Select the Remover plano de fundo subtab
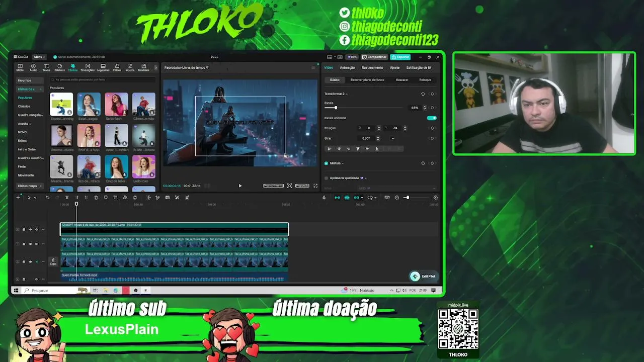The width and height of the screenshot is (644, 362). pyautogui.click(x=367, y=80)
